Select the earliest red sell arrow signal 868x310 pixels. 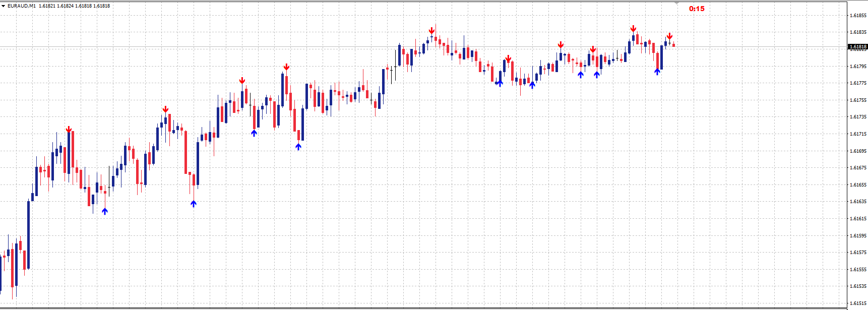click(69, 130)
